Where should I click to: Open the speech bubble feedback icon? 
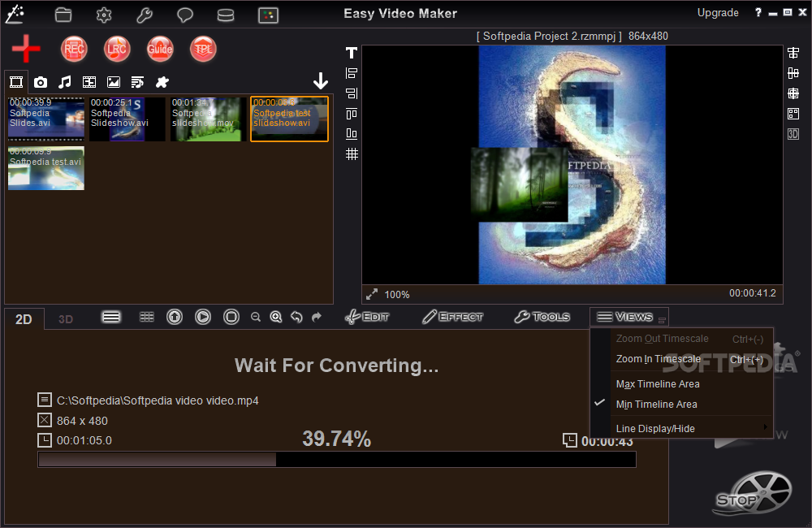pyautogui.click(x=185, y=15)
